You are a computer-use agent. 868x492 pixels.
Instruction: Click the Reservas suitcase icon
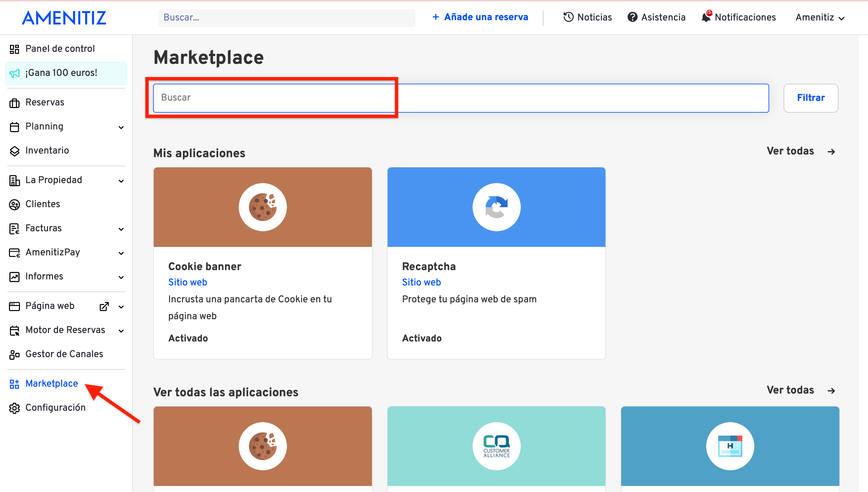click(14, 103)
